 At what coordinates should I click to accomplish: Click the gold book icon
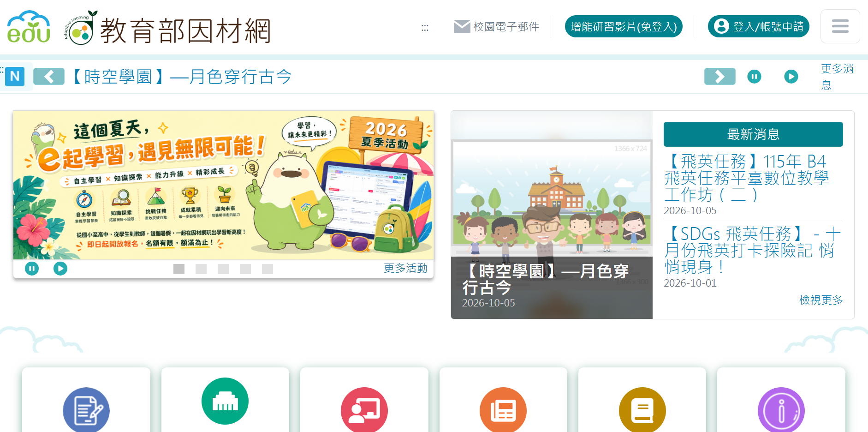point(642,410)
